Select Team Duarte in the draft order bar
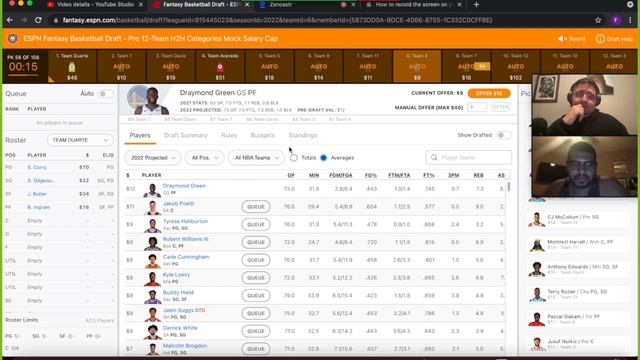The width and height of the screenshot is (640, 360). point(72,66)
